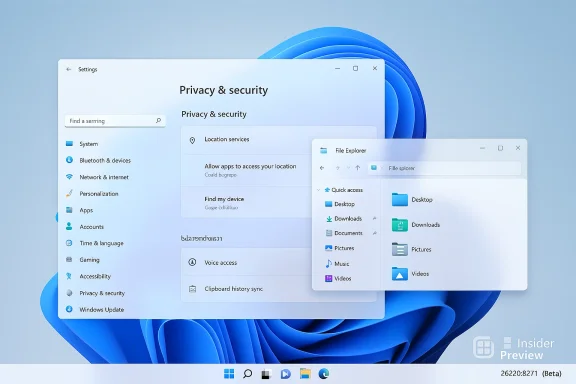The image size is (576, 384).
Task: Select Pictures under Quick access
Action: [x=340, y=248]
